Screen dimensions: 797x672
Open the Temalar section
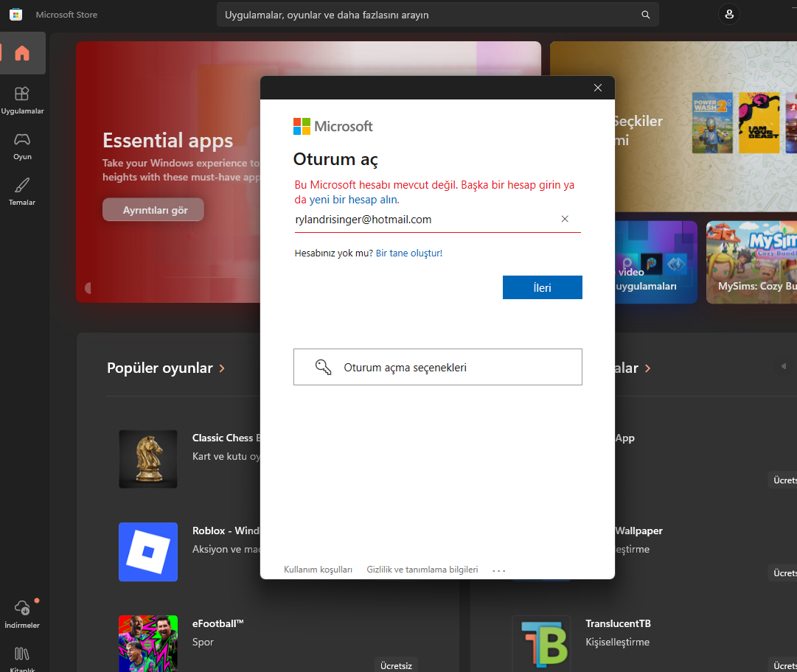22,192
